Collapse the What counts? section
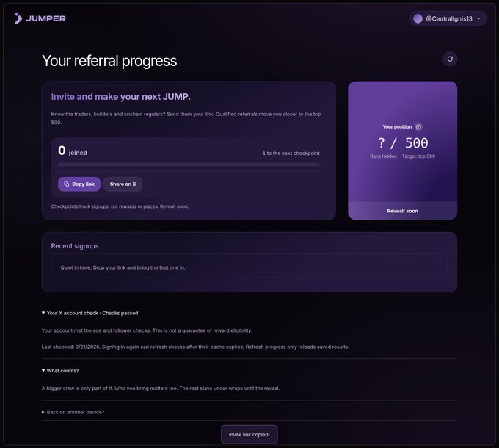Viewport: 499px width, 448px height. point(60,371)
